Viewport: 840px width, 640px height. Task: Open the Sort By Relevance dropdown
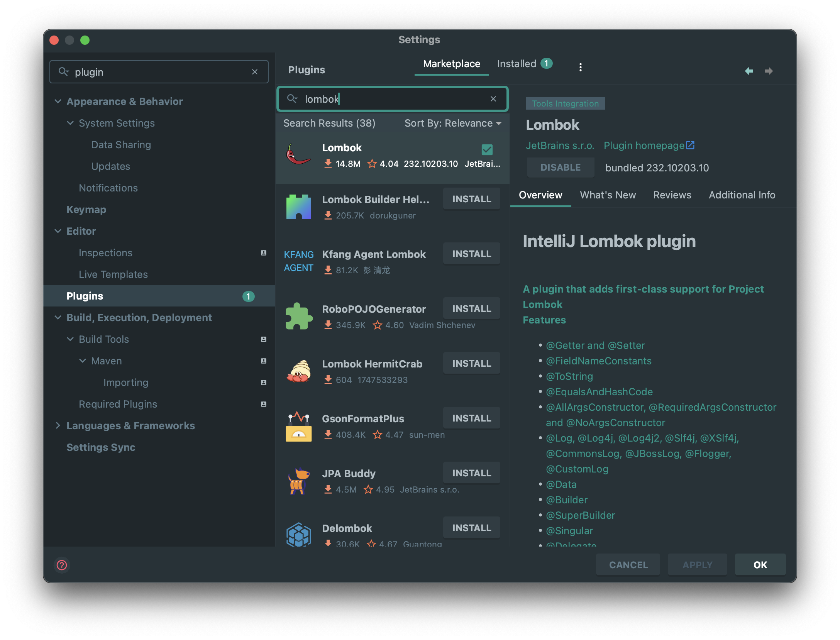453,123
